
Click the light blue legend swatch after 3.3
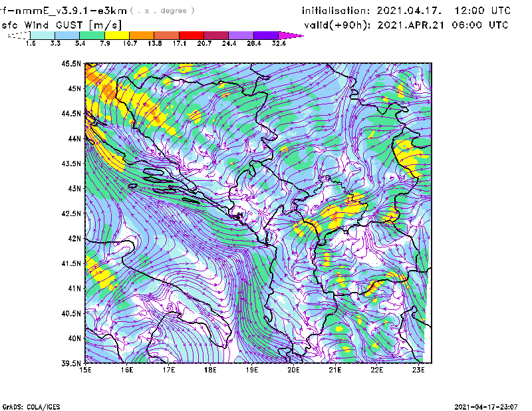pyautogui.click(x=67, y=35)
